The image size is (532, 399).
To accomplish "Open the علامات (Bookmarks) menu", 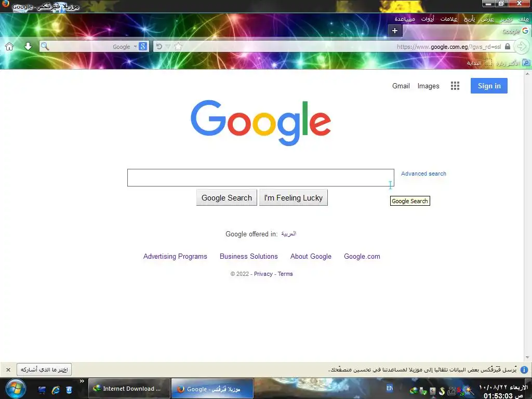I will [x=449, y=19].
